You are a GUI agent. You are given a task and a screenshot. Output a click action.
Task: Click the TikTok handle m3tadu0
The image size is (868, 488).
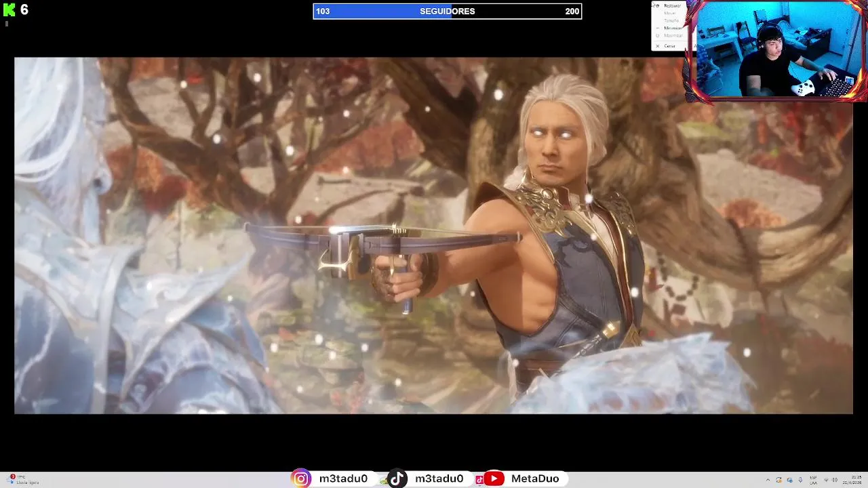click(439, 479)
